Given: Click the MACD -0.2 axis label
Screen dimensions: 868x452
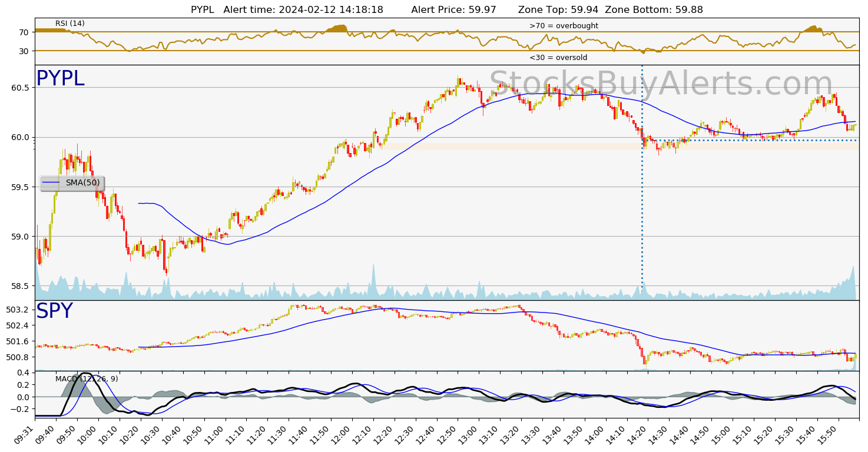Looking at the screenshot, I should click(19, 409).
